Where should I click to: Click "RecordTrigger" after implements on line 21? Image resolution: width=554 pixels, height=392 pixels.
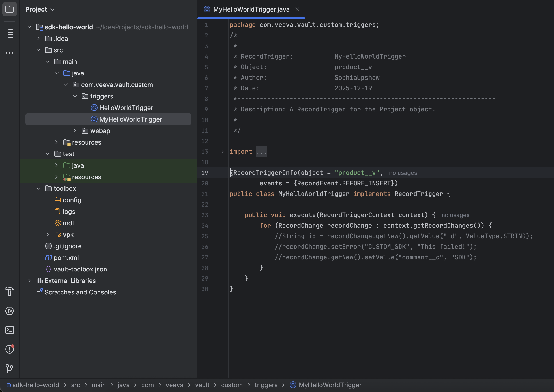click(x=419, y=194)
